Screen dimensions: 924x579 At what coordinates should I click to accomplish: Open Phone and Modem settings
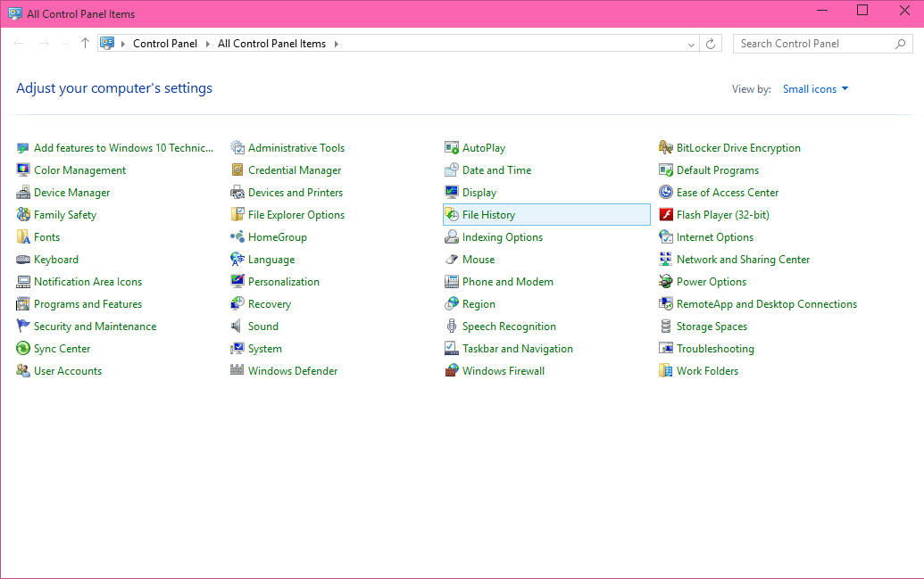point(507,282)
